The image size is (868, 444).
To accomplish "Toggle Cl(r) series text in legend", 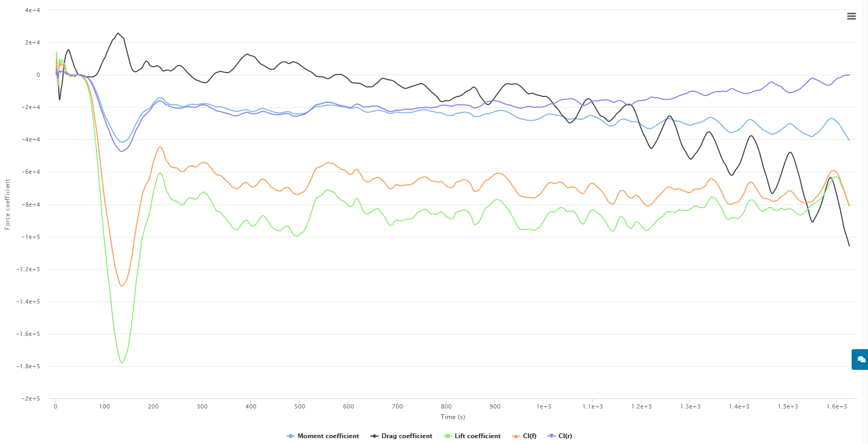I will 565,436.
